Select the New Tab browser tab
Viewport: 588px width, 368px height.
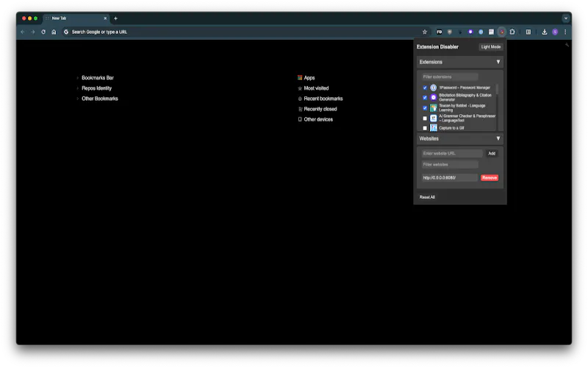coord(76,18)
